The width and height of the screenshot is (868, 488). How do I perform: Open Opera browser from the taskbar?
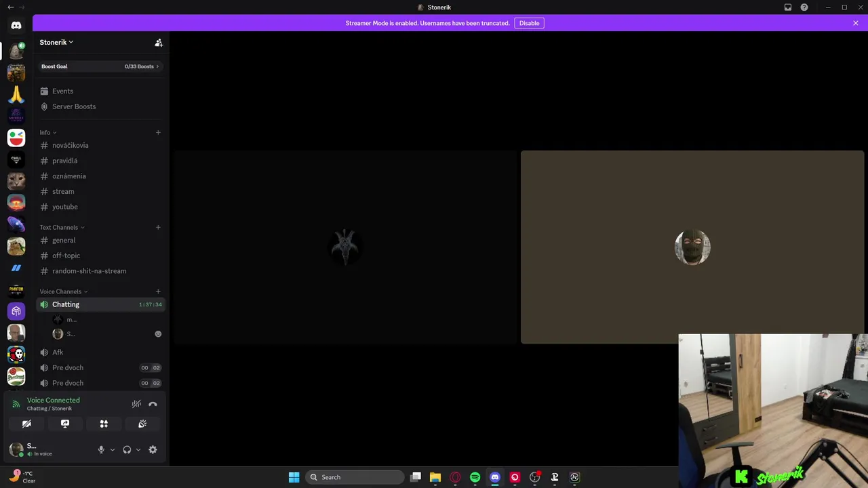(455, 477)
